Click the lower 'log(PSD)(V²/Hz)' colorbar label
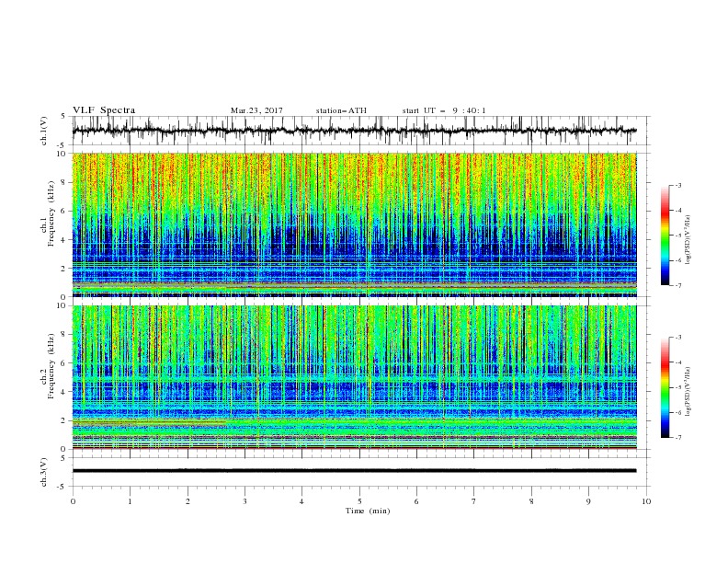The width and height of the screenshot is (728, 563). 688,392
